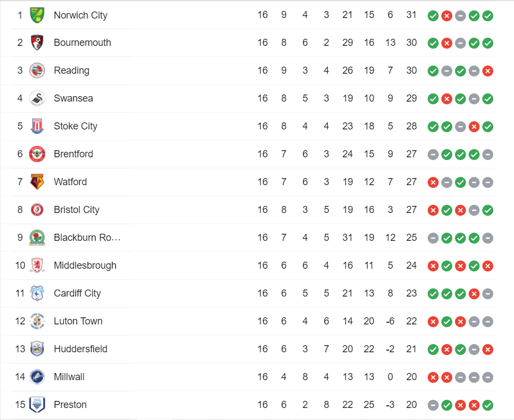Click Reading's most recent loss indicator

pyautogui.click(x=488, y=71)
